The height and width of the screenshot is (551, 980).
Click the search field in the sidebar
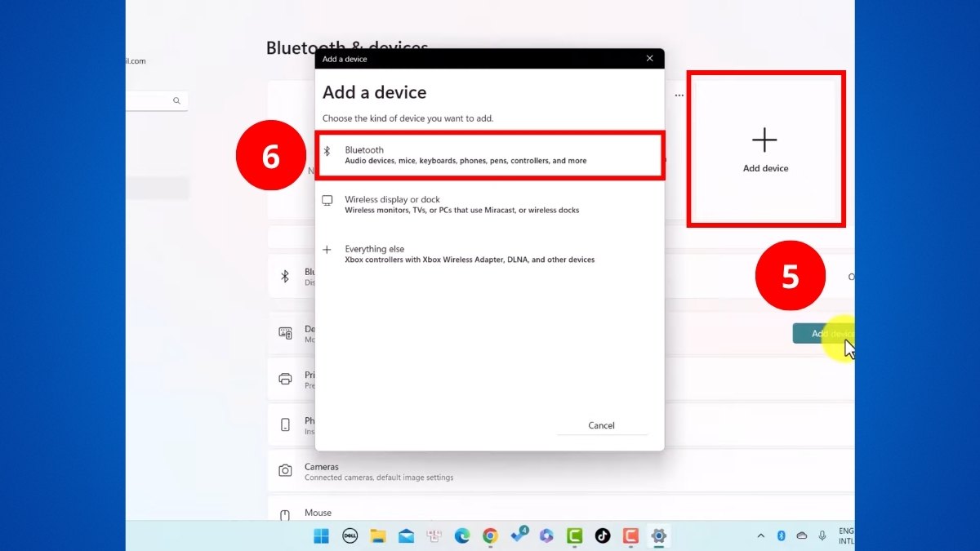pyautogui.click(x=159, y=100)
